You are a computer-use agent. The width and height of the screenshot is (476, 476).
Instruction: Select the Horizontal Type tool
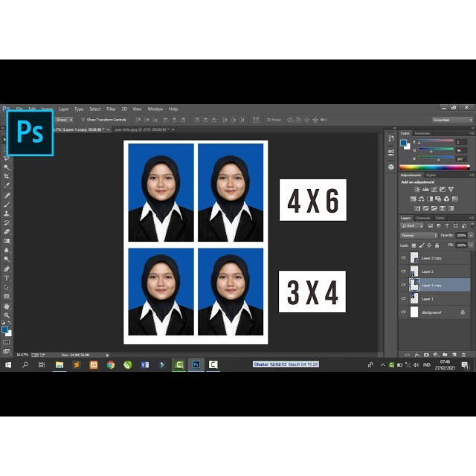(7, 278)
